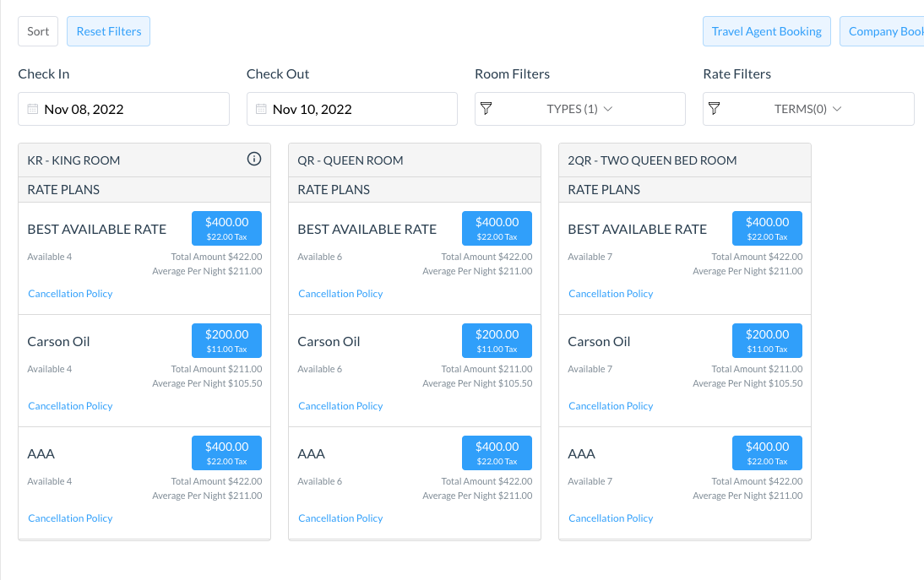Click the Check Out date field showing Nov 10
The width and height of the screenshot is (924, 580).
pos(351,108)
